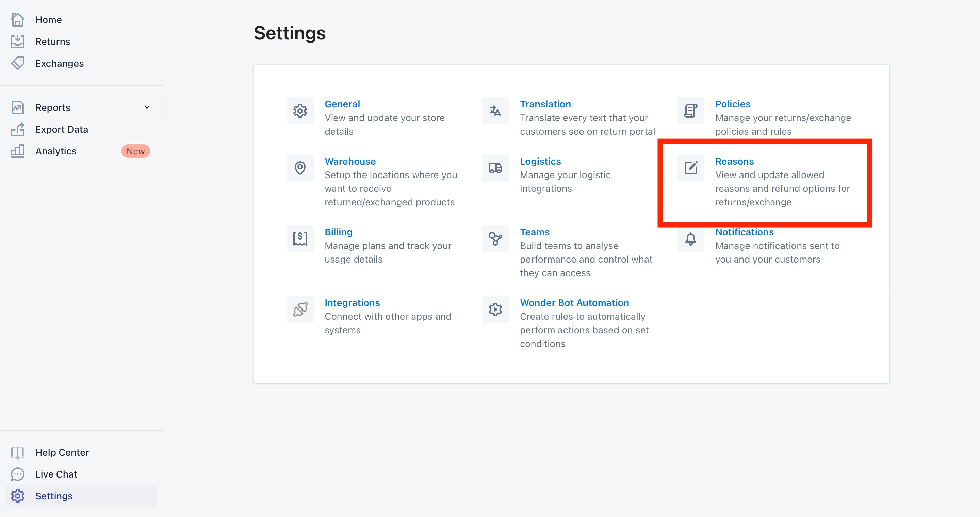
Task: Open the Wonder Bot Automation link
Action: click(x=574, y=303)
